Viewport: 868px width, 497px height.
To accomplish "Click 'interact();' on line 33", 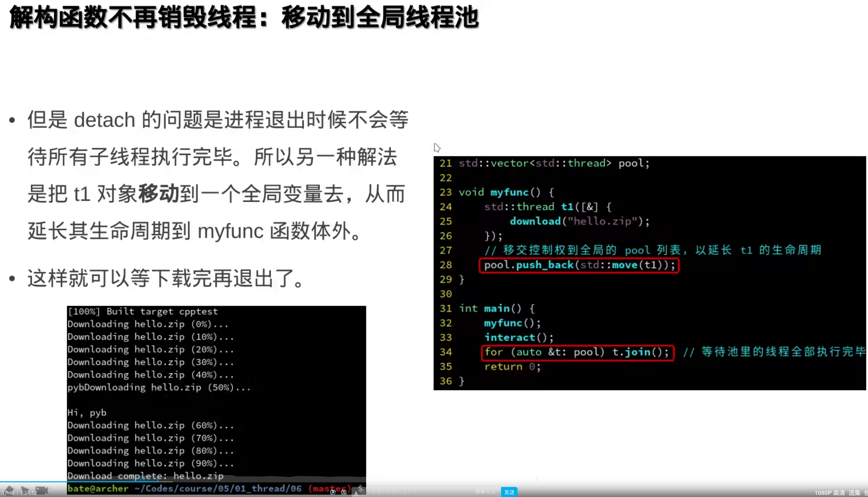I will point(519,338).
